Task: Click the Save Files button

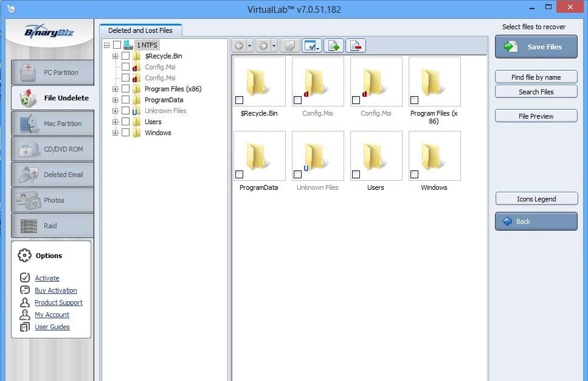Action: [x=536, y=46]
